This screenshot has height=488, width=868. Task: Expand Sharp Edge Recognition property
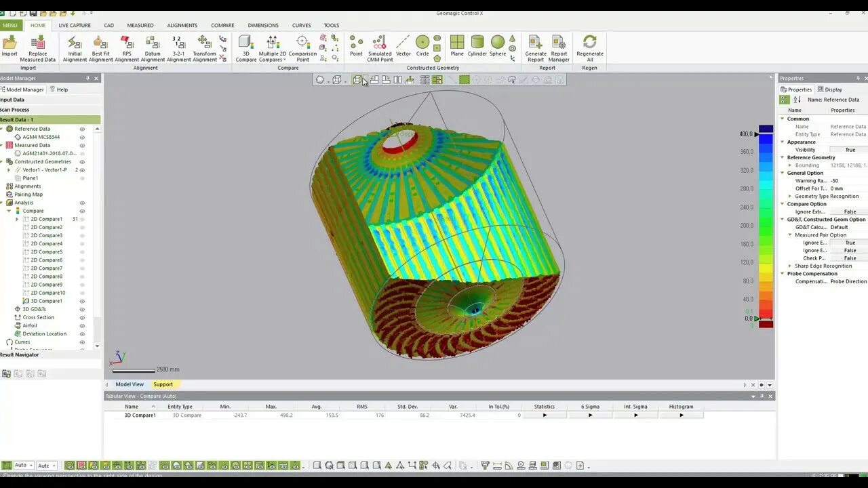[789, 266]
